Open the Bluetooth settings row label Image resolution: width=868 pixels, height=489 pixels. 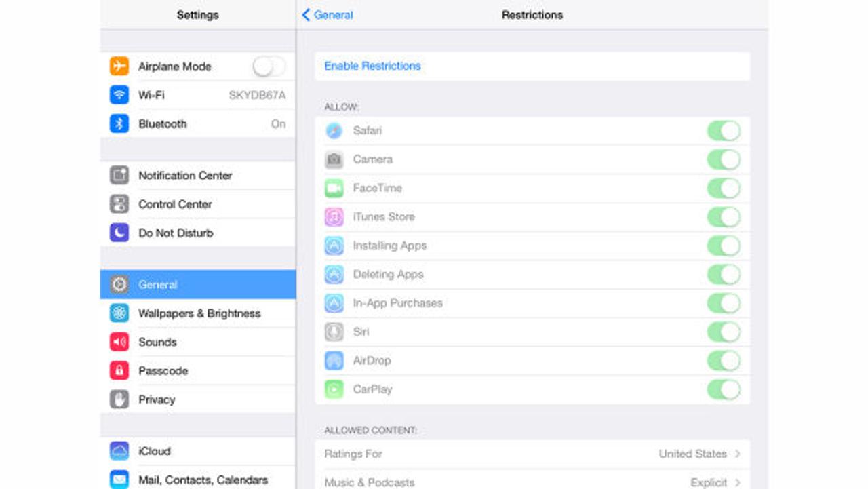coord(162,123)
